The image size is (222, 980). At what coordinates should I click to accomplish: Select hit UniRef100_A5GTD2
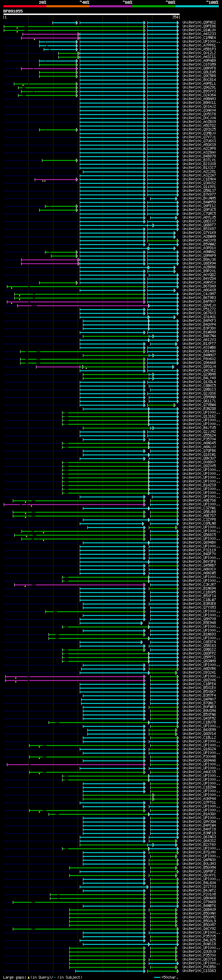(199, 126)
